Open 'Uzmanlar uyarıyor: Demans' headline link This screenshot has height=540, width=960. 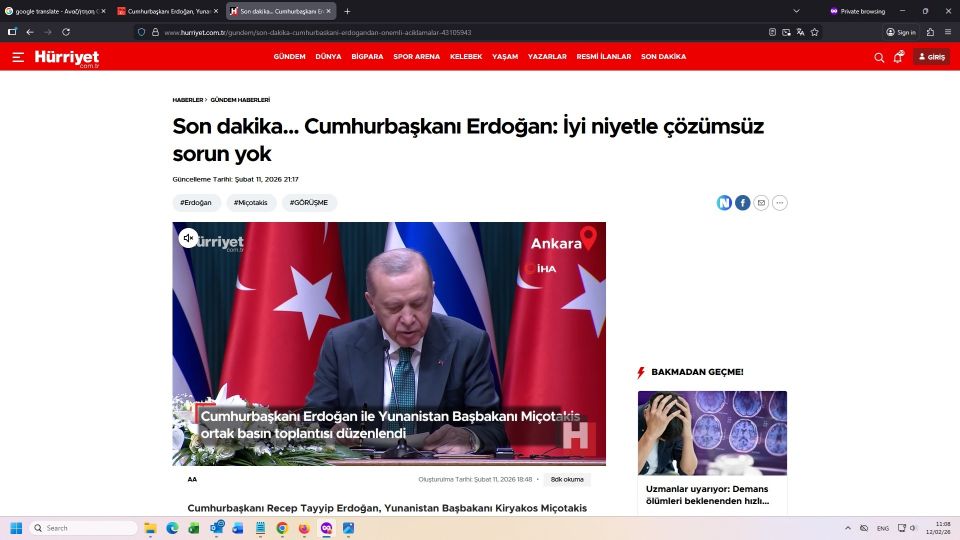707,495
